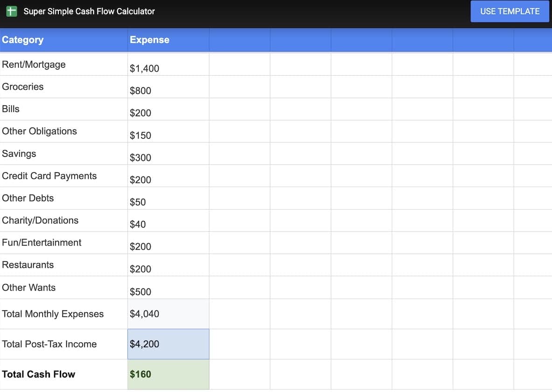Select the $4,040 total expenses cell
552x392 pixels.
point(168,314)
